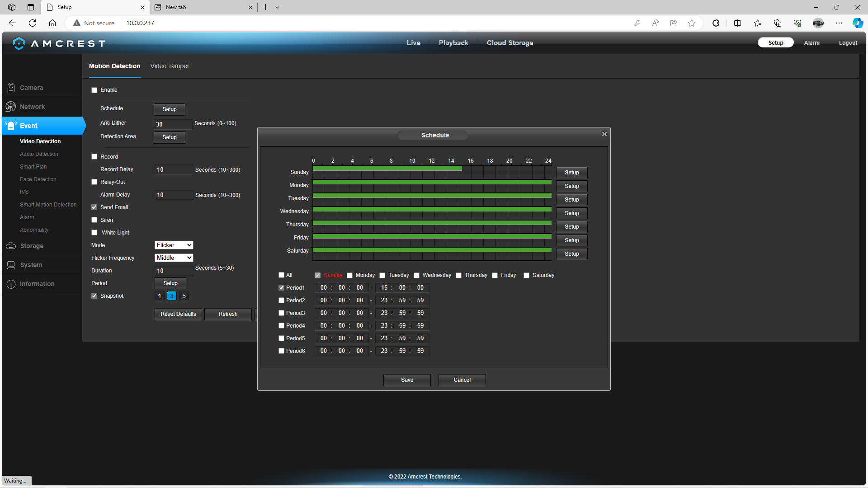Click Period1 end hour field 15

click(384, 288)
